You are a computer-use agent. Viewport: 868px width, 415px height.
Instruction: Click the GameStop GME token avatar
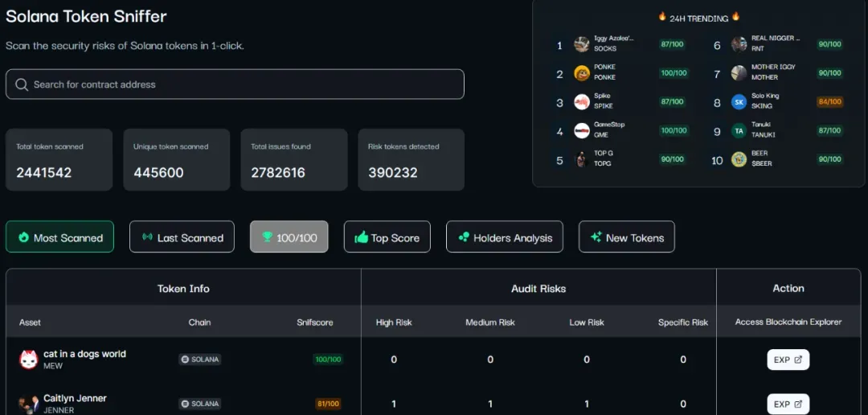point(582,131)
